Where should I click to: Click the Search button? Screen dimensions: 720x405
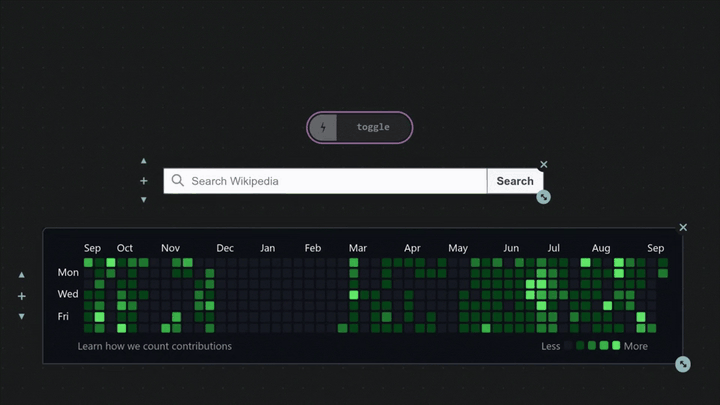[515, 181]
